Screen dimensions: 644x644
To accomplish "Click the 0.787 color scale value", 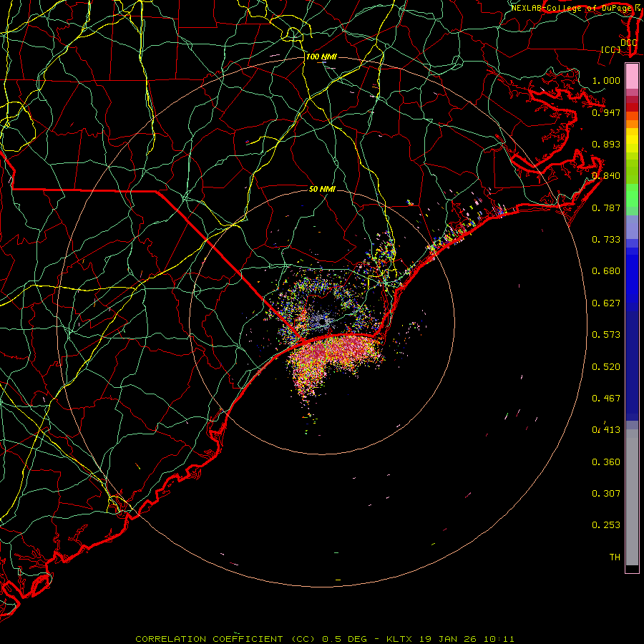I will point(606,208).
